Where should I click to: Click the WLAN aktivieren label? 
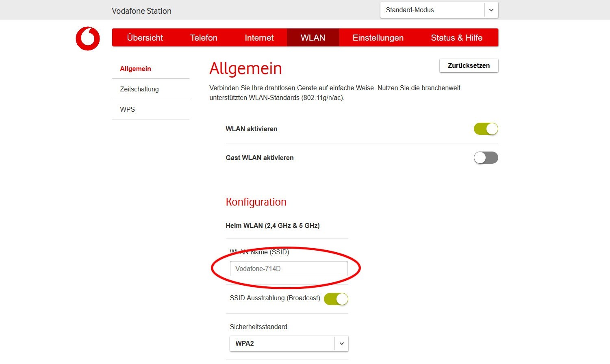click(252, 129)
